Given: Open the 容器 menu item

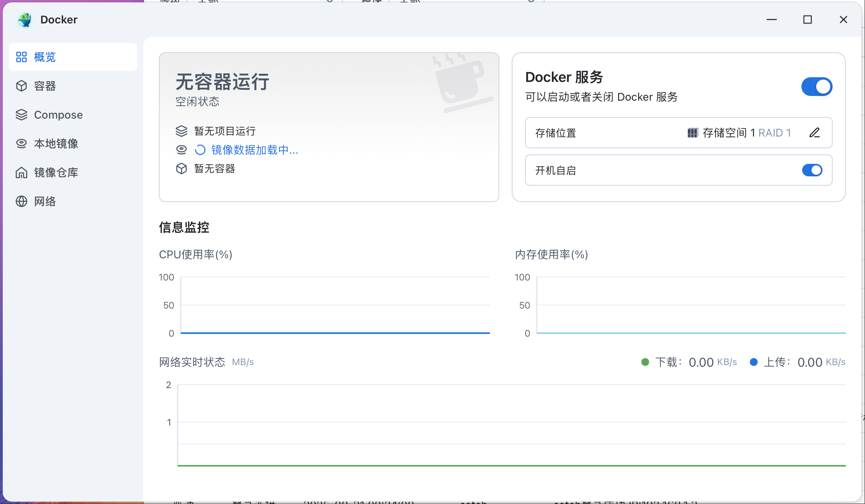Looking at the screenshot, I should [45, 86].
